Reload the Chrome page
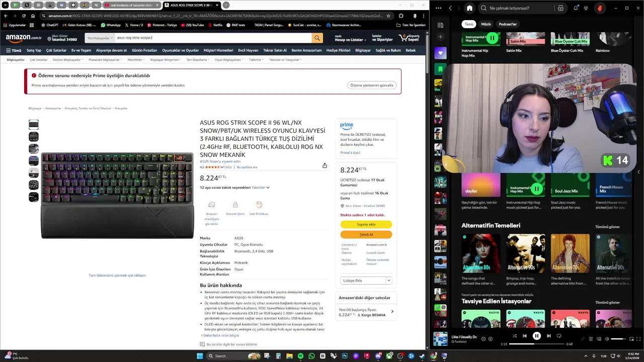The width and height of the screenshot is (644, 362). pos(24,16)
